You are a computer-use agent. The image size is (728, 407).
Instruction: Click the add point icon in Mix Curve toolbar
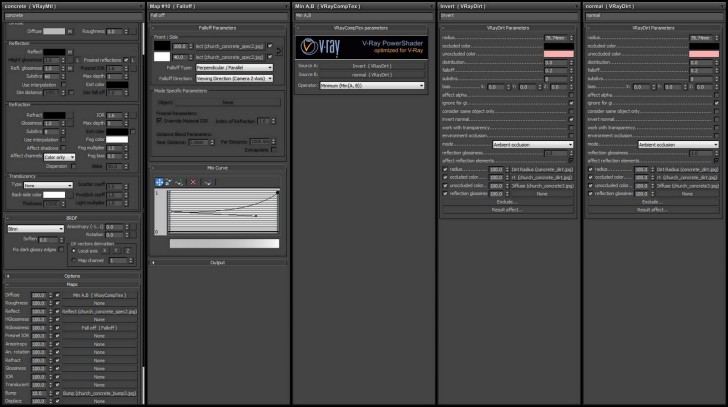[179, 182]
